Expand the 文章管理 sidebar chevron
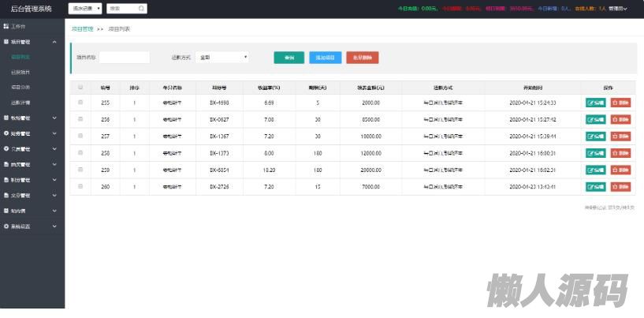This screenshot has width=644, height=318. (54, 196)
